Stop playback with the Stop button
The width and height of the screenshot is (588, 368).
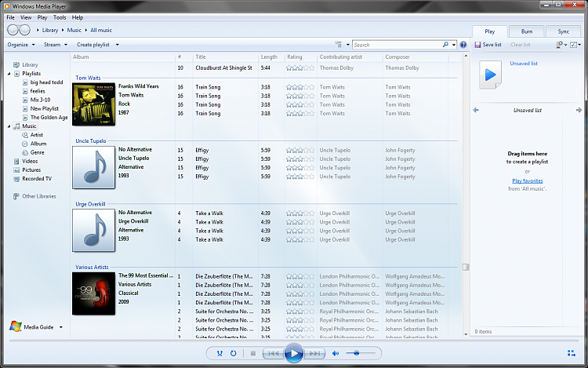pyautogui.click(x=253, y=353)
